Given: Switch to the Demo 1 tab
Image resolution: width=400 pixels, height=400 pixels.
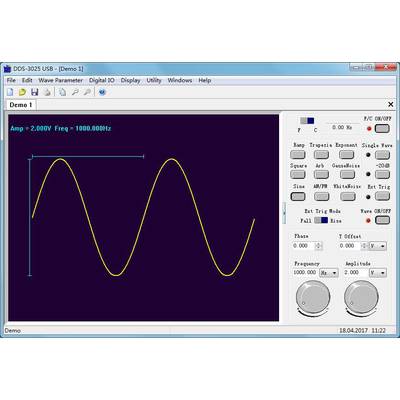Looking at the screenshot, I should tap(21, 105).
